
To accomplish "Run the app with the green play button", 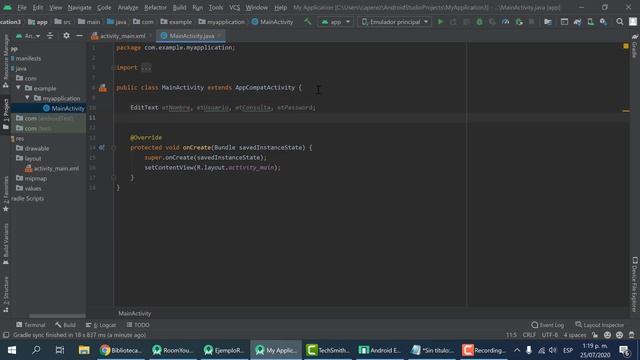I will [x=440, y=22].
